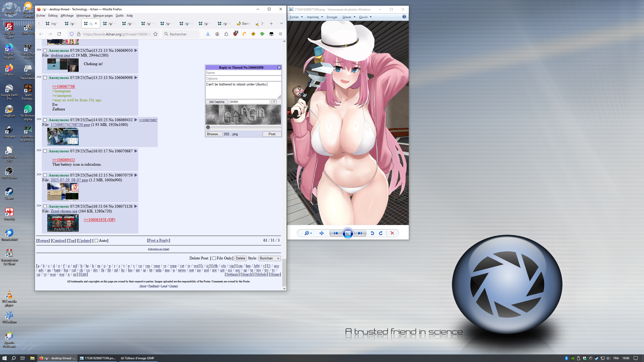Delete the image with the red X
Screen dimensions: 644x362
pyautogui.click(x=392, y=233)
